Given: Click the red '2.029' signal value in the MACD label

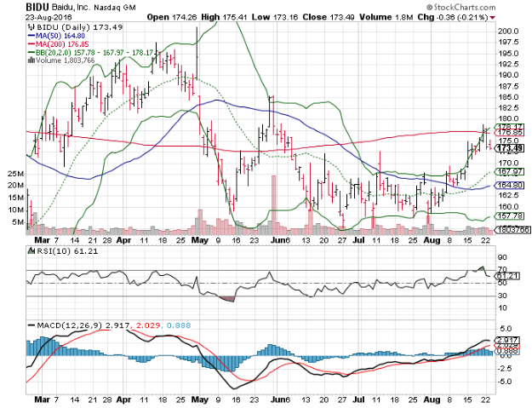Looking at the screenshot, I should (x=147, y=325).
